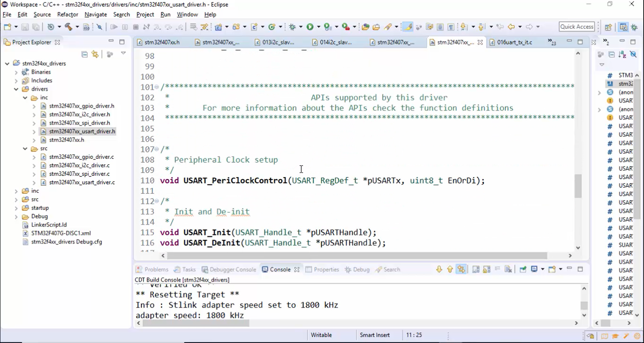Click the Run with coverage icon

point(328,27)
